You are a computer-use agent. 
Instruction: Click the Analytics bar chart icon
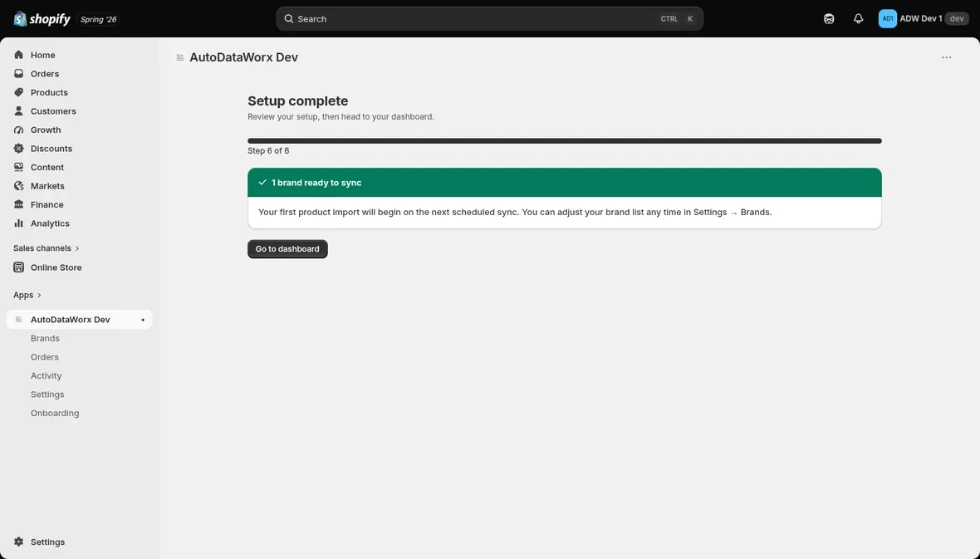pyautogui.click(x=19, y=224)
